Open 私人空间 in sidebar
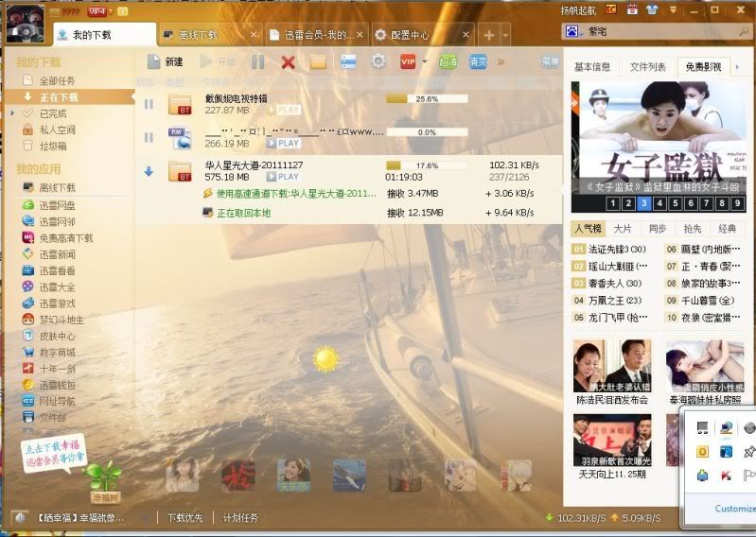This screenshot has width=756, height=537. tap(57, 130)
